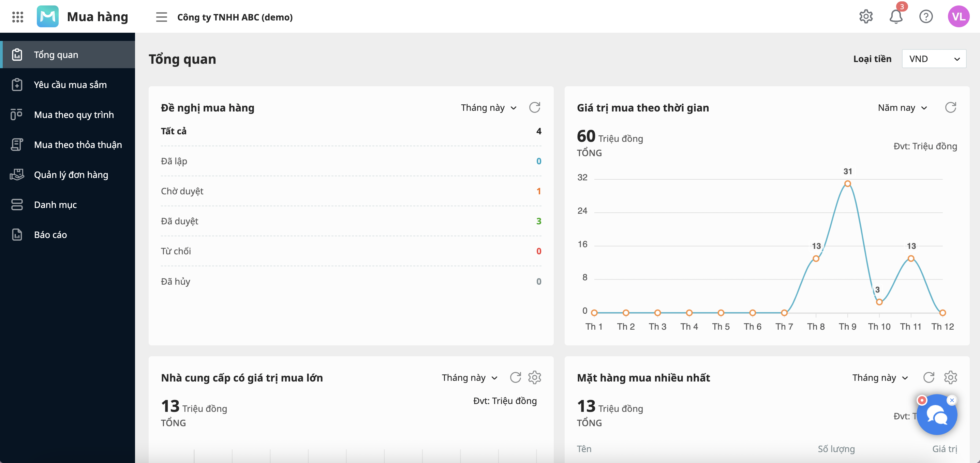Click the Th 10 chart point valued 3

pos(879,302)
